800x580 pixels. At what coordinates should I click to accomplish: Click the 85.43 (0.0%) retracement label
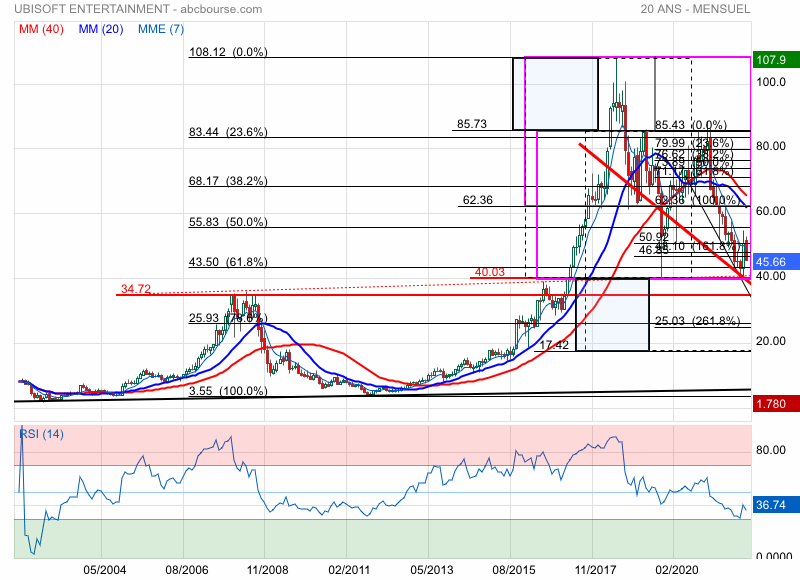click(x=691, y=124)
